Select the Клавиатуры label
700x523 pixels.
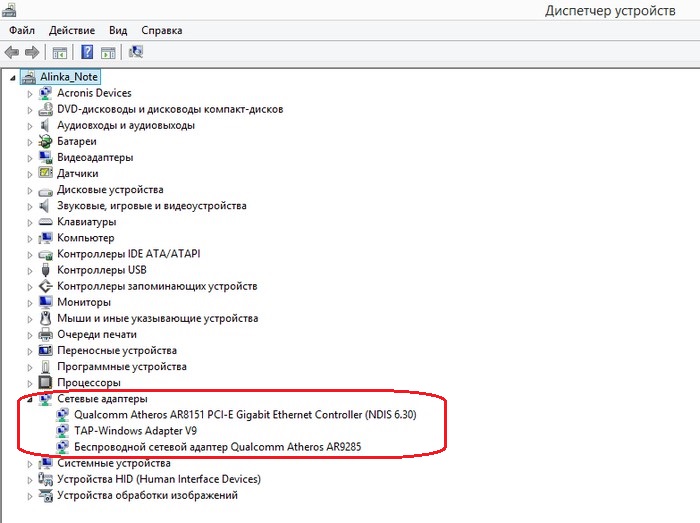[87, 222]
